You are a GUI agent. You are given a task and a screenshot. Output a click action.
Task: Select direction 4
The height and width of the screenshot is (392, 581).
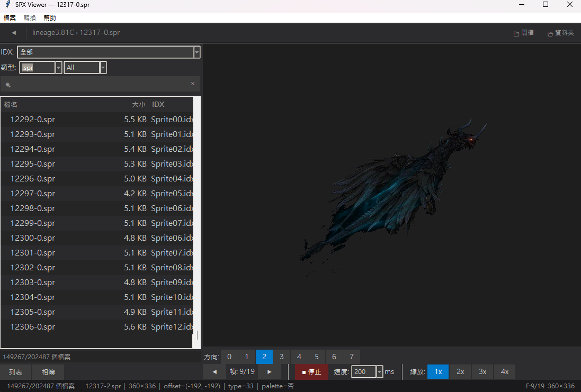coord(299,357)
